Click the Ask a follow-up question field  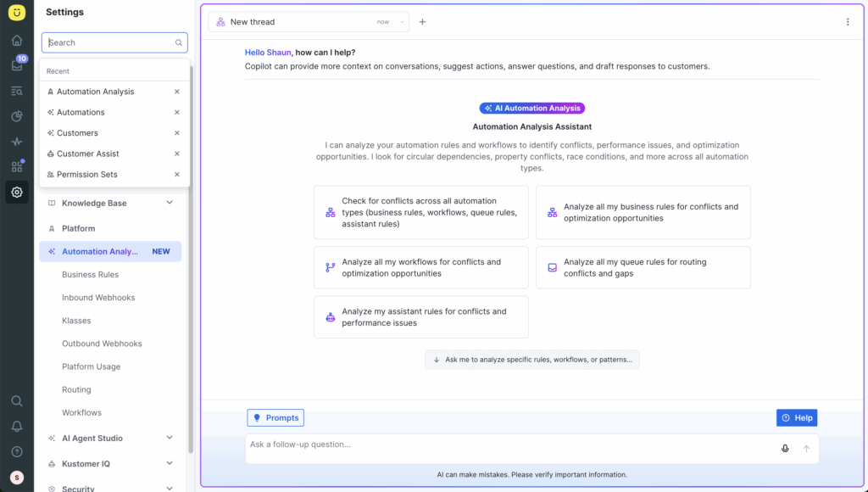[509, 444]
